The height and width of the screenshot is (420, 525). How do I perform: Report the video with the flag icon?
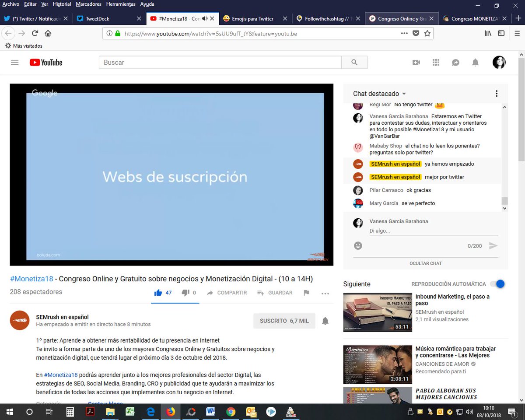(306, 293)
